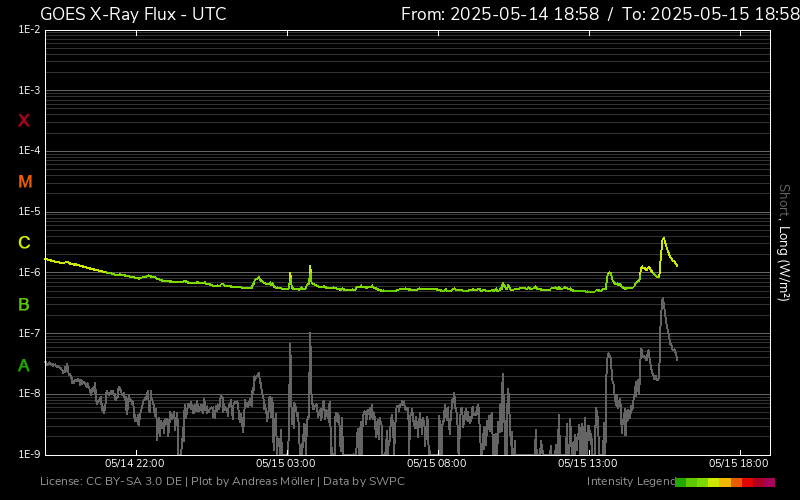800x500 pixels.
Task: Click the orange M flare class label
Action: pyautogui.click(x=25, y=182)
